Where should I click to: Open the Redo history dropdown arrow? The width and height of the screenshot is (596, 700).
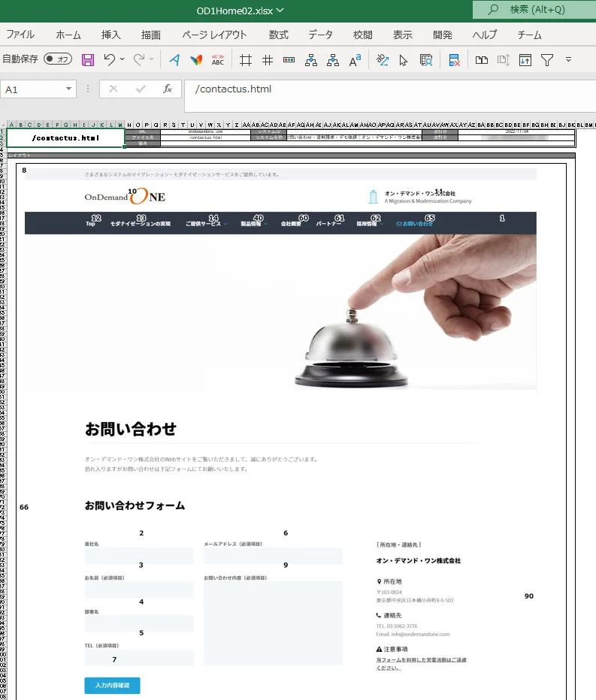coord(152,59)
